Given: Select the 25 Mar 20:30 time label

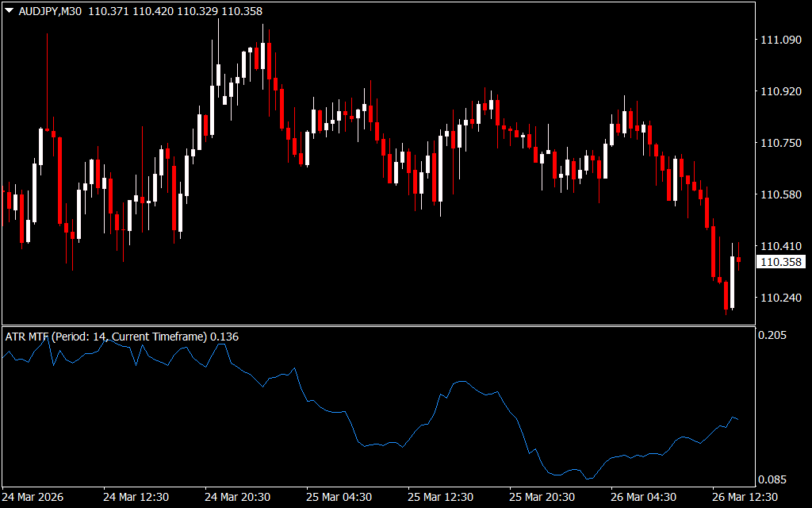Looking at the screenshot, I should [542, 497].
